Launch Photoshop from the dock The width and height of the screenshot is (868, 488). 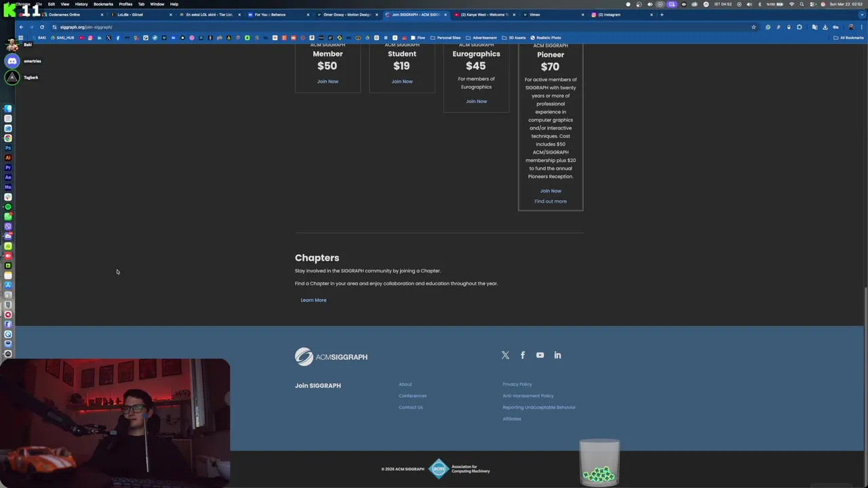click(8, 148)
